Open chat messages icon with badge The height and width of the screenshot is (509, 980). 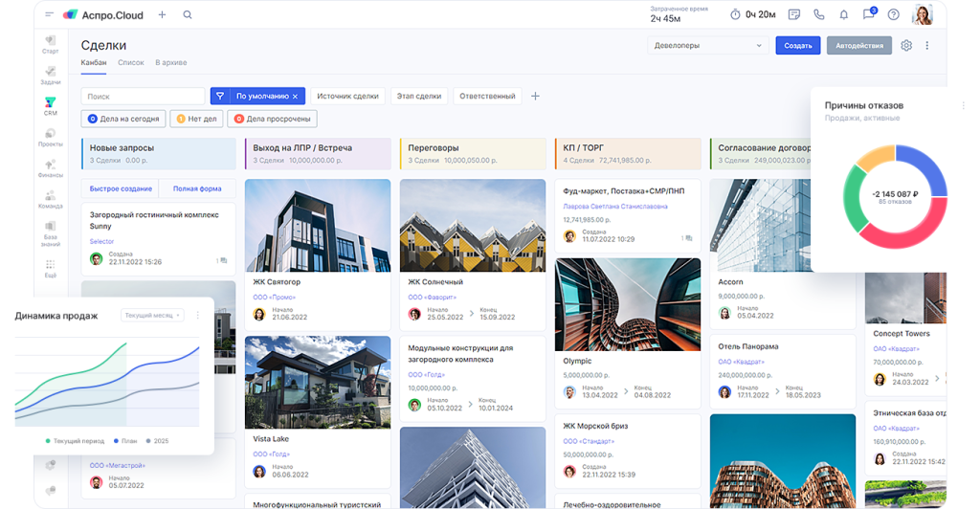868,14
